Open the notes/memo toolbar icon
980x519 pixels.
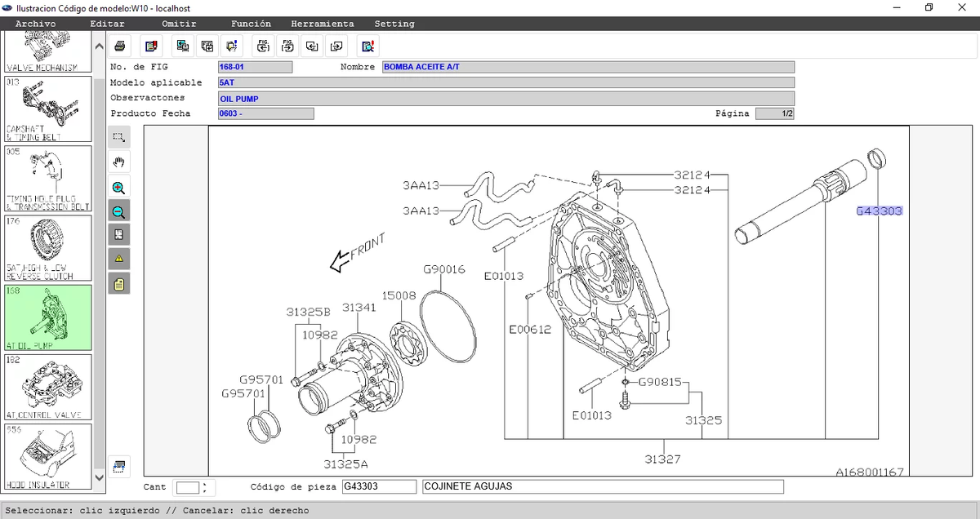coord(151,46)
